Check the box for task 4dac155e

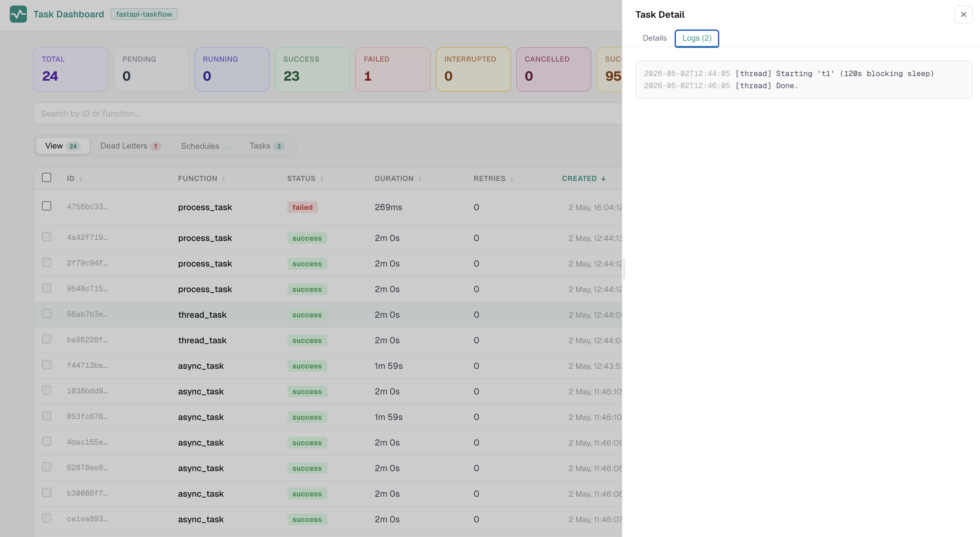pos(47,441)
